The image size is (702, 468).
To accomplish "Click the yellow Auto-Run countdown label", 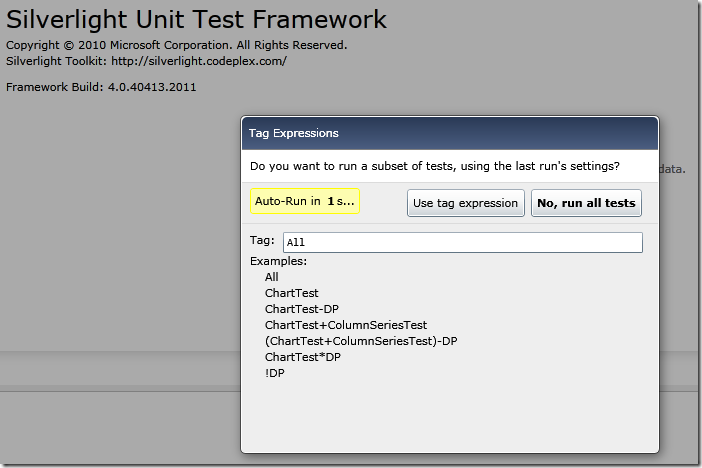I will [304, 201].
